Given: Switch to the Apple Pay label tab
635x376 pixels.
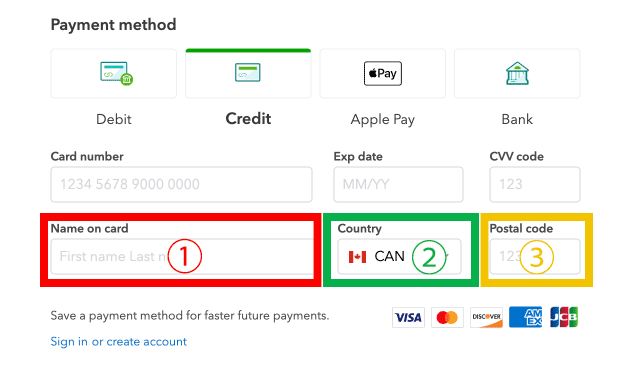Looking at the screenshot, I should click(x=383, y=120).
